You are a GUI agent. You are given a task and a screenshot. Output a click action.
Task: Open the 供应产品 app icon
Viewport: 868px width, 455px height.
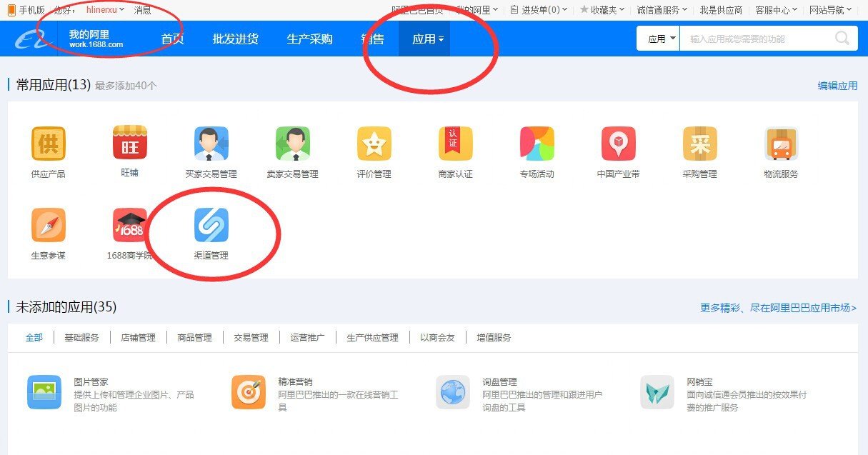click(x=47, y=144)
